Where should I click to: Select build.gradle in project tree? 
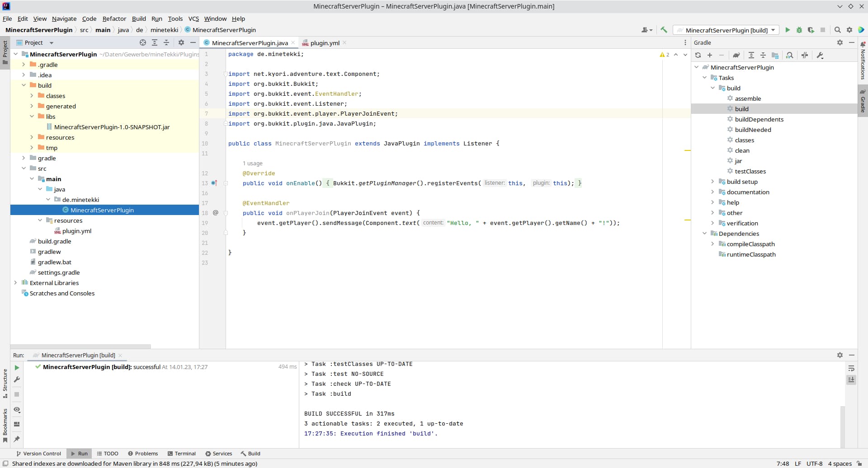pyautogui.click(x=54, y=241)
